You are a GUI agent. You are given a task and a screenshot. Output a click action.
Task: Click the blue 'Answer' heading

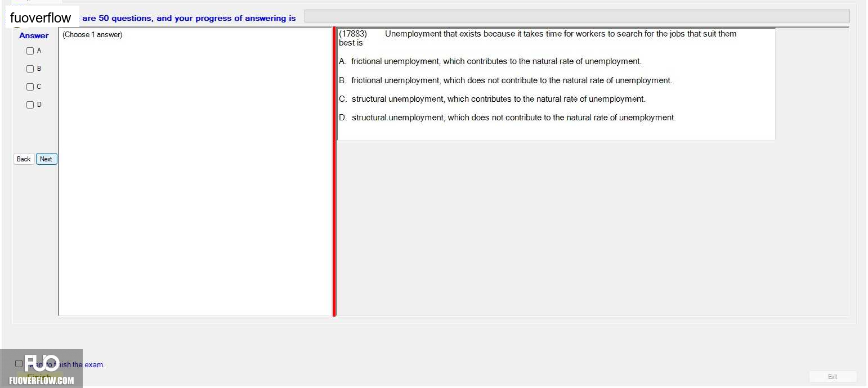[x=34, y=35]
